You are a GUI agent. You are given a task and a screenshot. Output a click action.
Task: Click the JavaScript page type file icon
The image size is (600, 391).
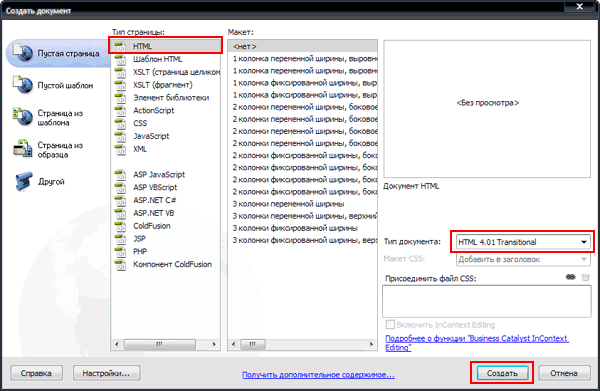[121, 136]
